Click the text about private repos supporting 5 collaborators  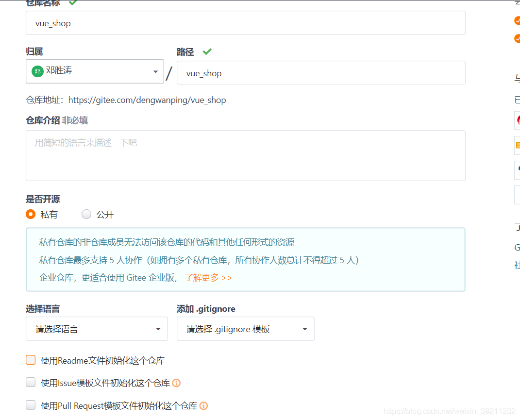click(199, 260)
